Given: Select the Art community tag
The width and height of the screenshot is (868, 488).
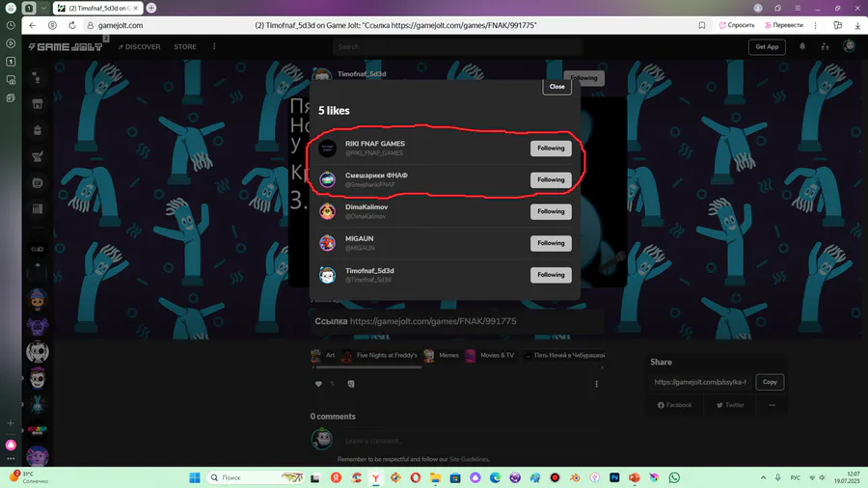Looking at the screenshot, I should tap(324, 355).
